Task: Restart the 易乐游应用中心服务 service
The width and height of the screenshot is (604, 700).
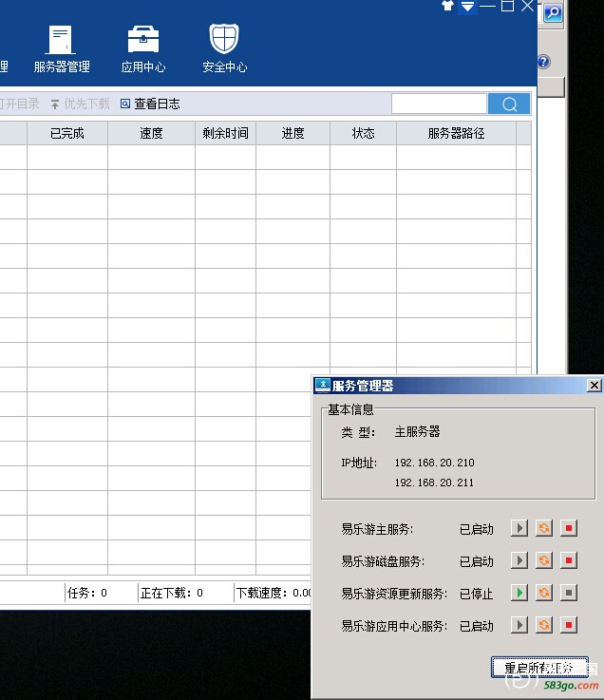Action: click(x=544, y=625)
